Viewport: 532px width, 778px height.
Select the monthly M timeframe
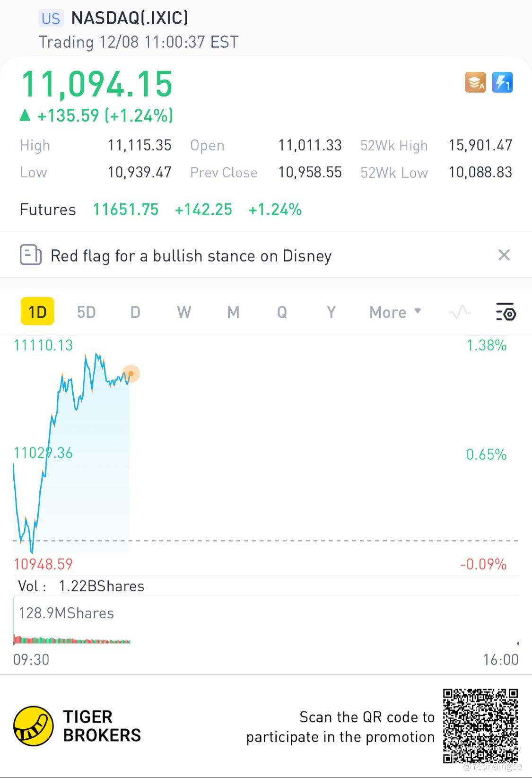233,312
